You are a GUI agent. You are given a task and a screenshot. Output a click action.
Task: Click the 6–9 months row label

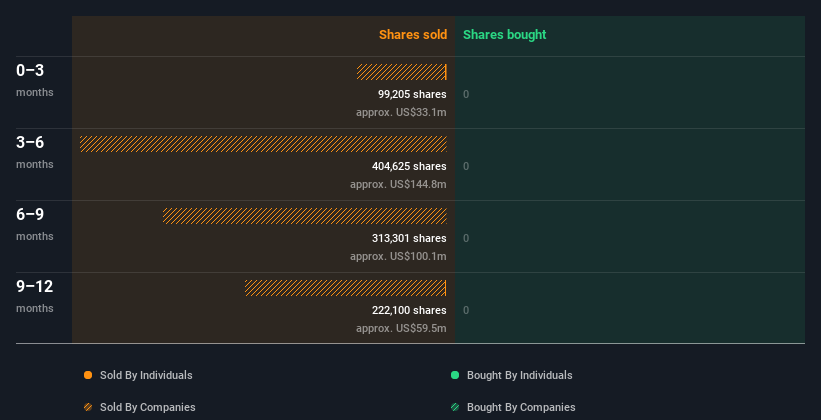pos(35,224)
